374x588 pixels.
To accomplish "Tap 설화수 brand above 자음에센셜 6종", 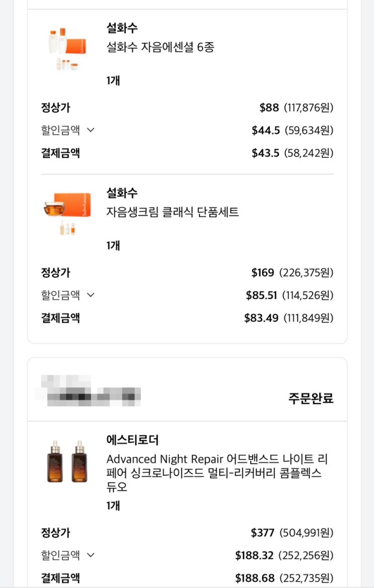I will (x=122, y=27).
